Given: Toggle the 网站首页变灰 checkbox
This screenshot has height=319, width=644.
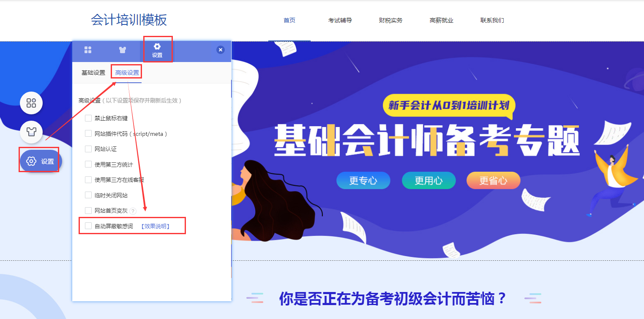Looking at the screenshot, I should click(x=88, y=210).
